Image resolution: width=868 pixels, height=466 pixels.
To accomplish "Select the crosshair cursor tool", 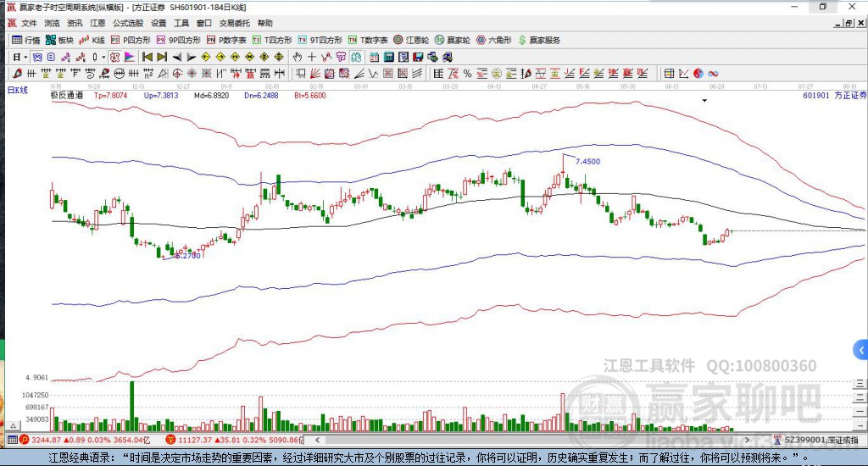I will click(312, 57).
